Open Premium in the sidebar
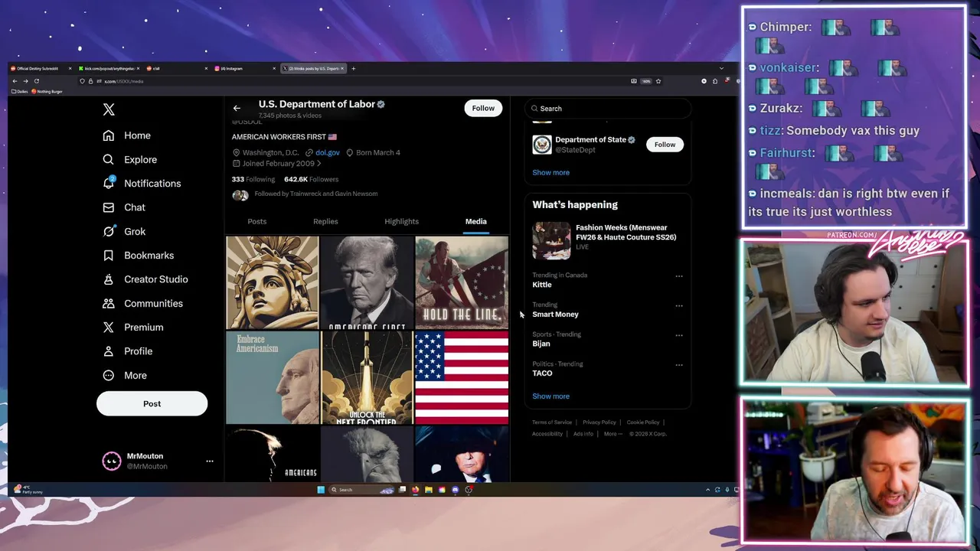 [133, 327]
